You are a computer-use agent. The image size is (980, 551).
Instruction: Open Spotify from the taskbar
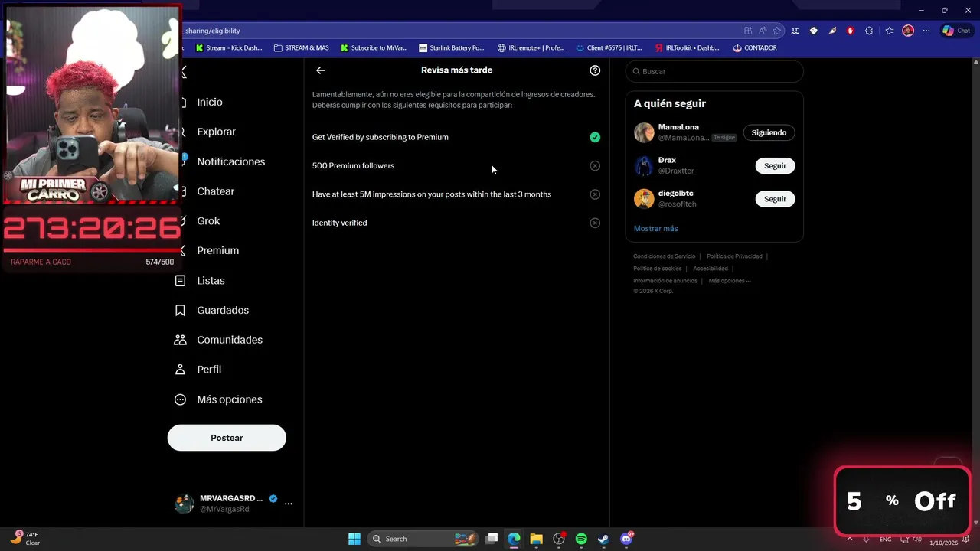(581, 539)
